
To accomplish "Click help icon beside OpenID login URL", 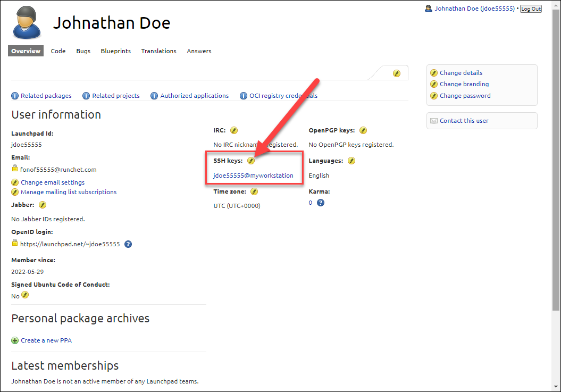I will 128,244.
